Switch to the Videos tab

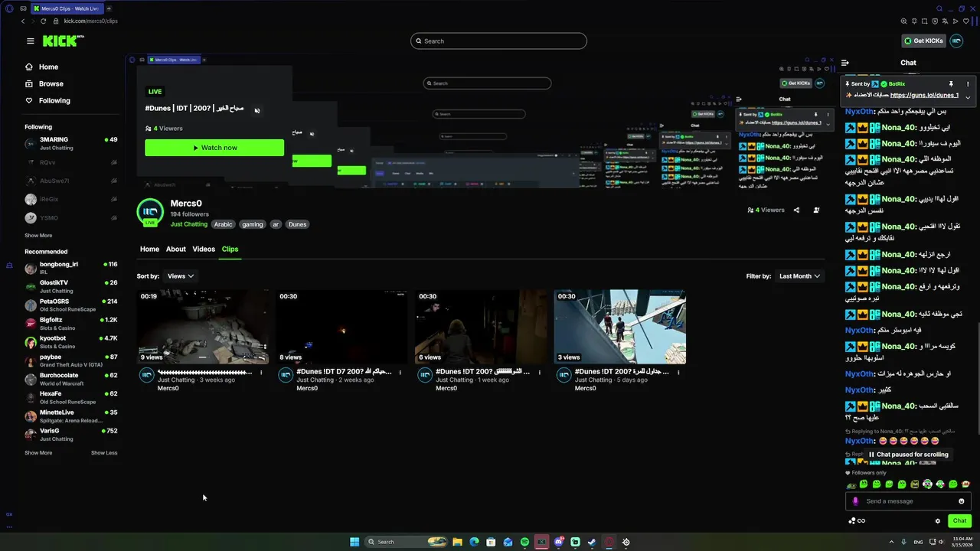tap(204, 249)
